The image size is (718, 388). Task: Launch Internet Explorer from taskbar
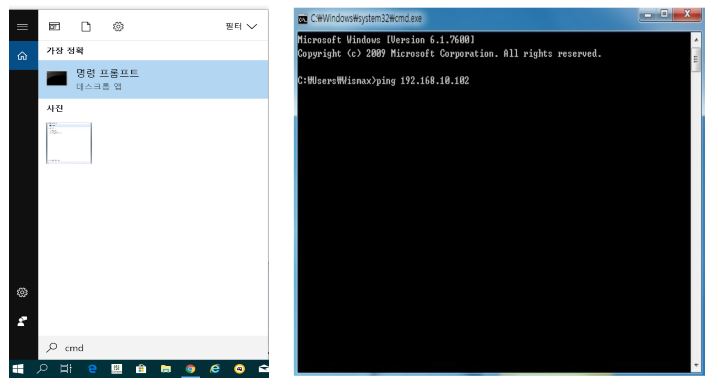(x=215, y=368)
